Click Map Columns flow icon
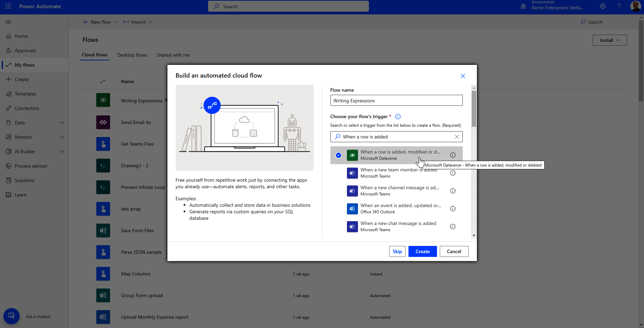Screen dimensions: 644x328 tap(103, 274)
